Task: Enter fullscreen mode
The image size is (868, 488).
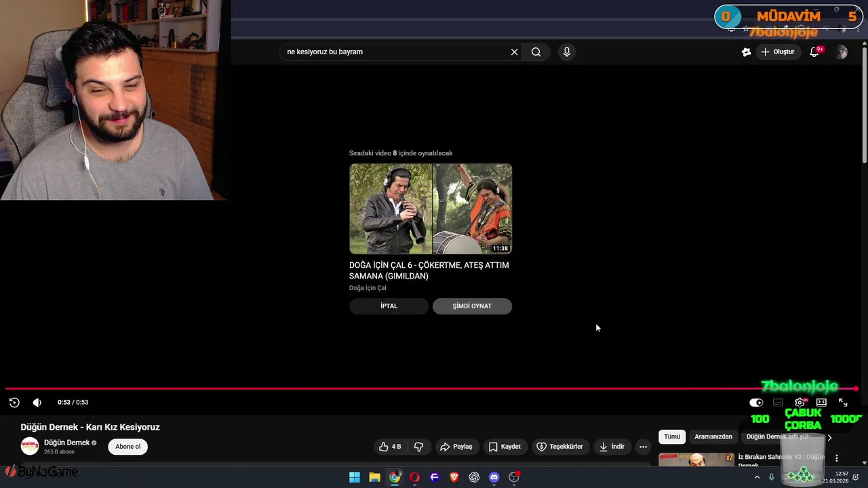Action: tap(843, 402)
